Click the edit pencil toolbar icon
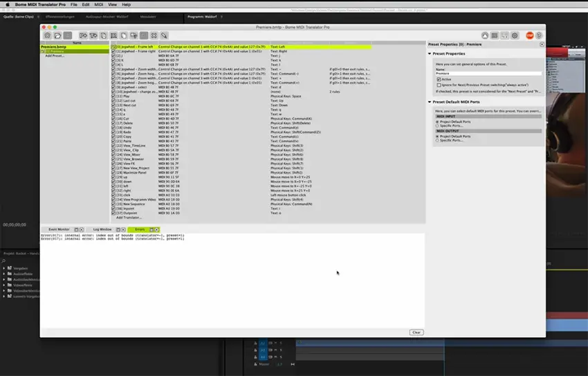Viewport: 588px width, 376px height. (x=164, y=35)
